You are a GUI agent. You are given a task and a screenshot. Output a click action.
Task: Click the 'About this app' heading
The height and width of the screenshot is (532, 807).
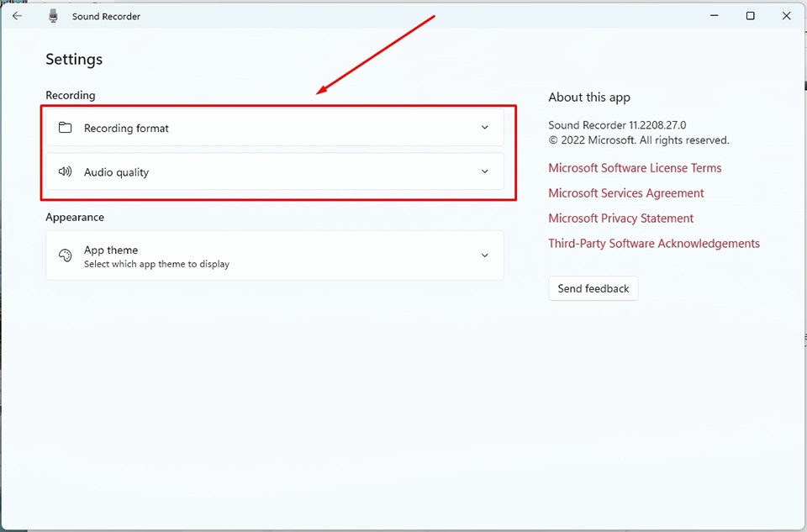tap(589, 97)
